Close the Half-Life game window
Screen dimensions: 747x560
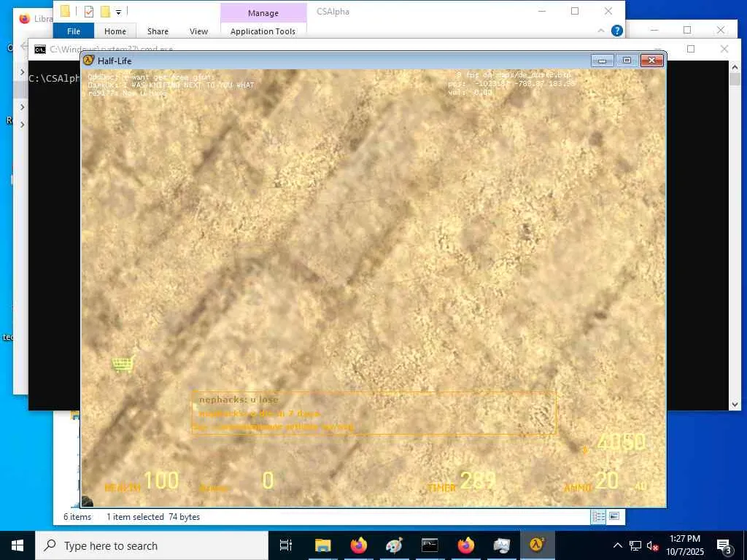652,61
